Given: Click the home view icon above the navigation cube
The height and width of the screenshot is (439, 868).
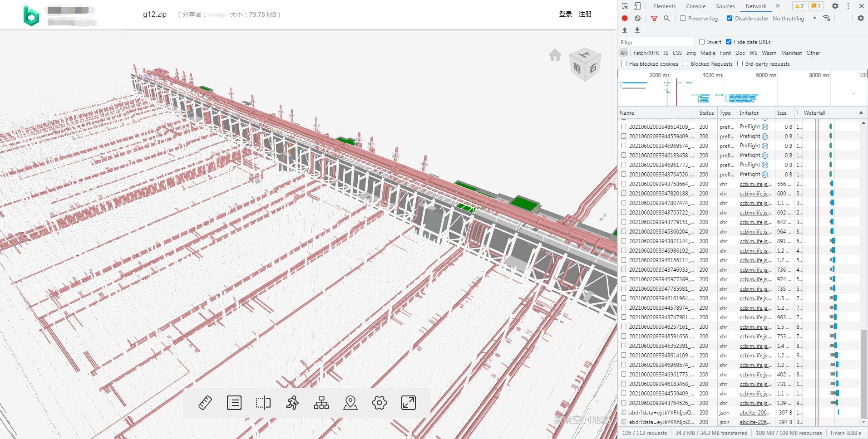Looking at the screenshot, I should pos(555,55).
